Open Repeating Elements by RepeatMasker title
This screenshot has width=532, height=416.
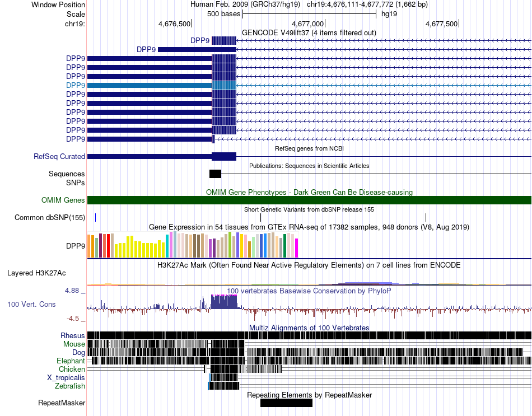pos(310,395)
